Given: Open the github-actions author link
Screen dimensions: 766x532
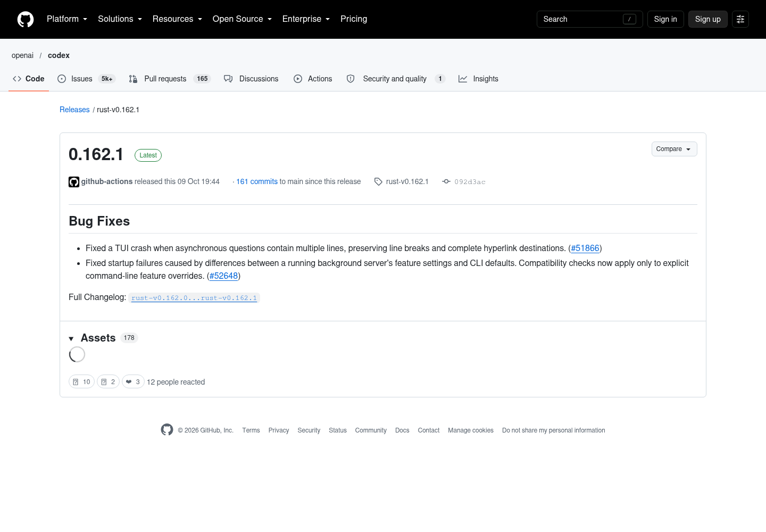Looking at the screenshot, I should [107, 181].
